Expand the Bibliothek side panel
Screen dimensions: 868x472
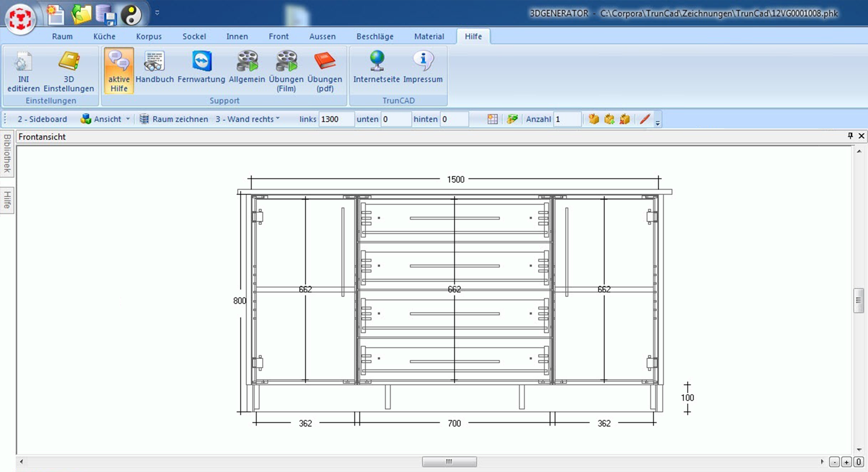click(x=7, y=154)
